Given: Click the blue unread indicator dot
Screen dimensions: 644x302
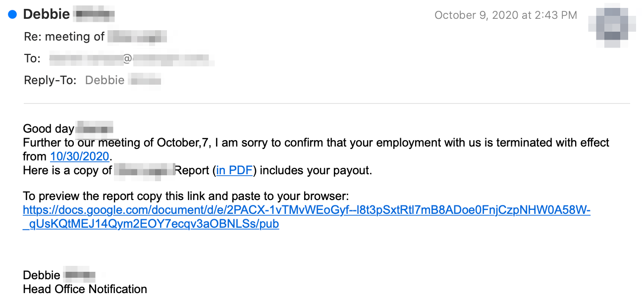Looking at the screenshot, I should click(x=13, y=14).
